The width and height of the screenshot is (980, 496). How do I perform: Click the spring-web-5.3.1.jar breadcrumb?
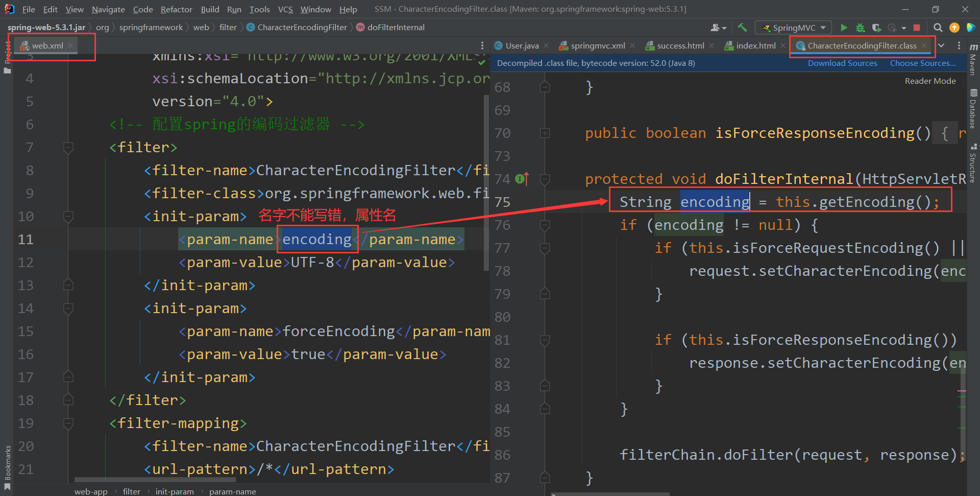pos(46,27)
